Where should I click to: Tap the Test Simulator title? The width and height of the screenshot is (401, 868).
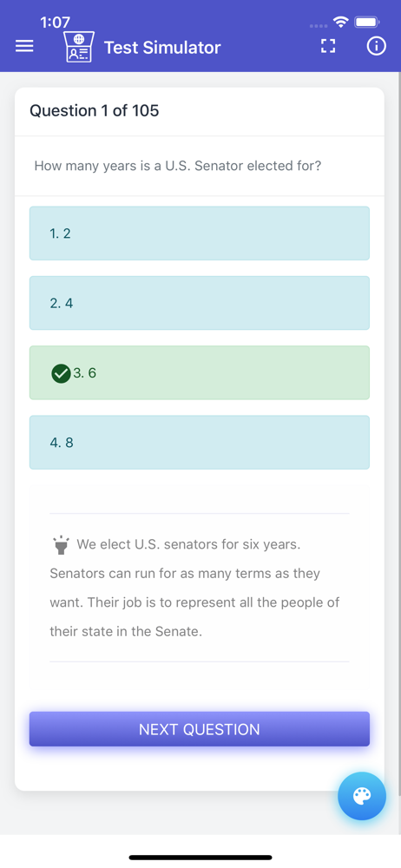click(x=162, y=48)
